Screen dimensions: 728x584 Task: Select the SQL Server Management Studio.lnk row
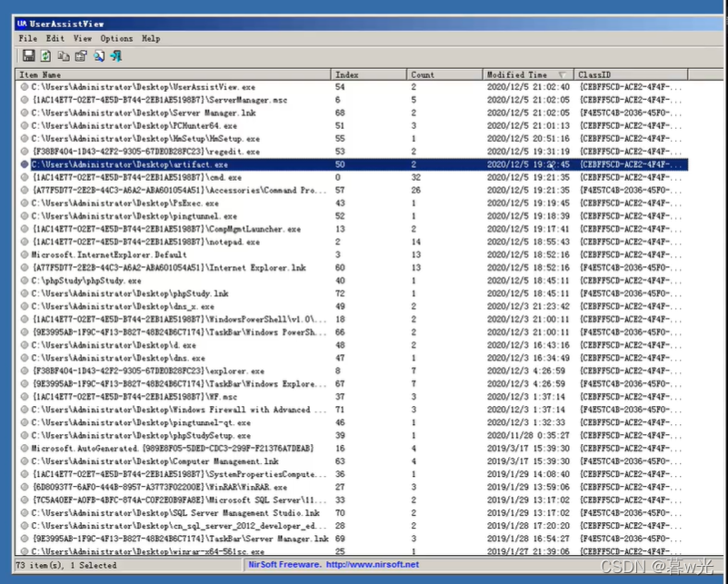tap(352, 513)
